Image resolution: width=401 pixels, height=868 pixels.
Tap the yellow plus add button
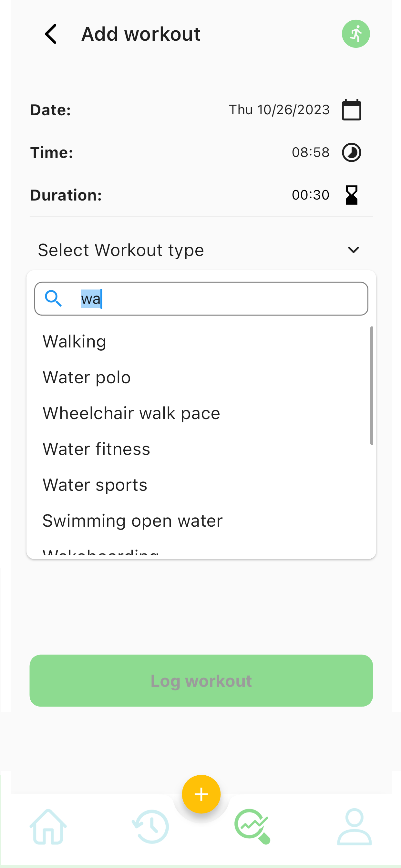(x=201, y=794)
